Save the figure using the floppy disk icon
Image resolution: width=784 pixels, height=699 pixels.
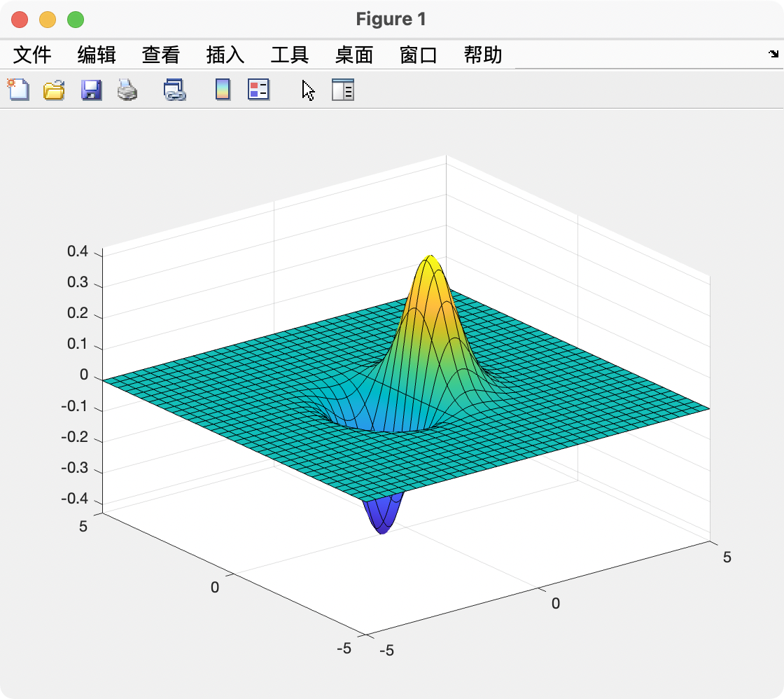pos(91,90)
